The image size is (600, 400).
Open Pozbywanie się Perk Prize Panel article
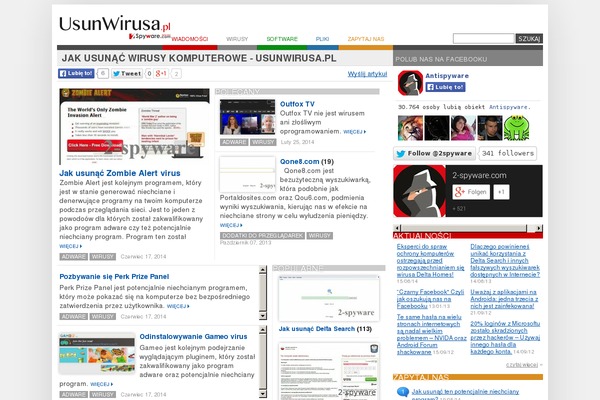pos(114,276)
